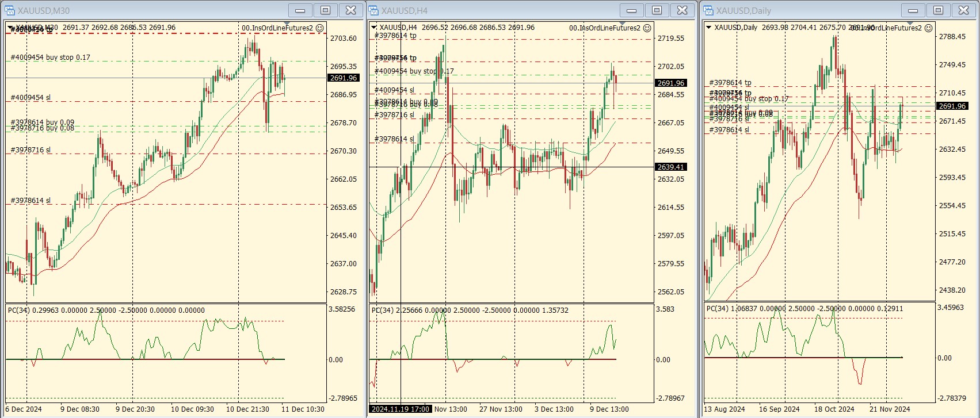
Task: Click the XAUUSD,M30 window chart icon
Action: tap(10, 10)
